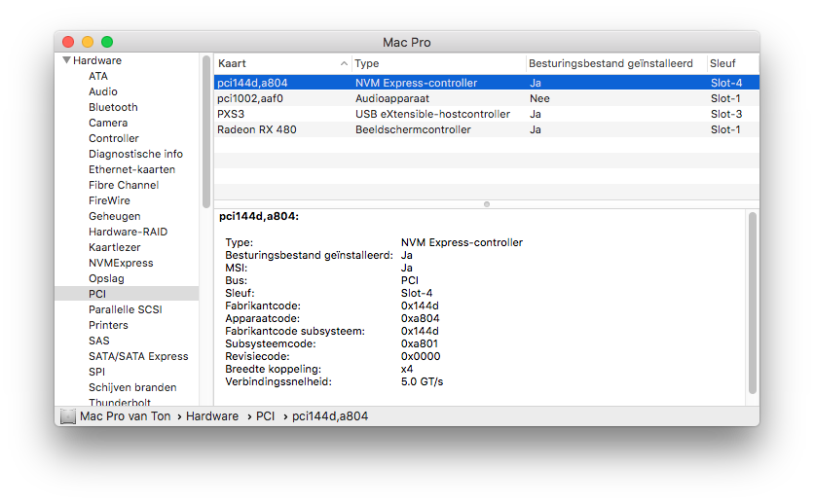The width and height of the screenshot is (814, 504).
Task: Click the split-view divider handle dot
Action: [487, 204]
